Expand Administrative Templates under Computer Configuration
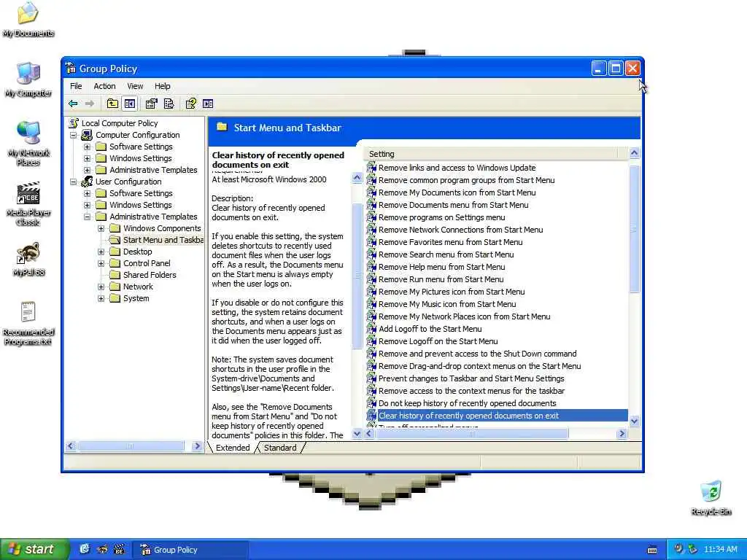 (88, 170)
